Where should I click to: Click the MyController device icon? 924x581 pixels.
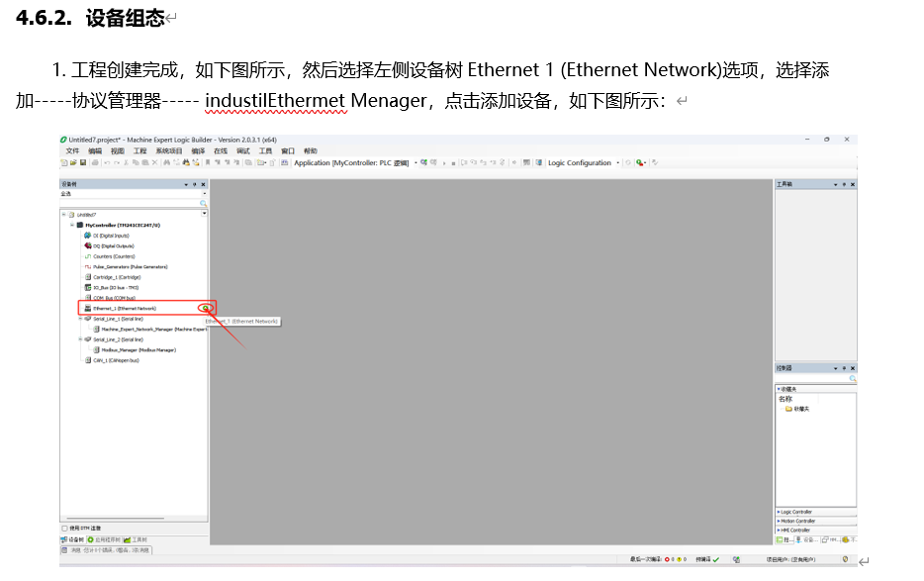click(80, 225)
